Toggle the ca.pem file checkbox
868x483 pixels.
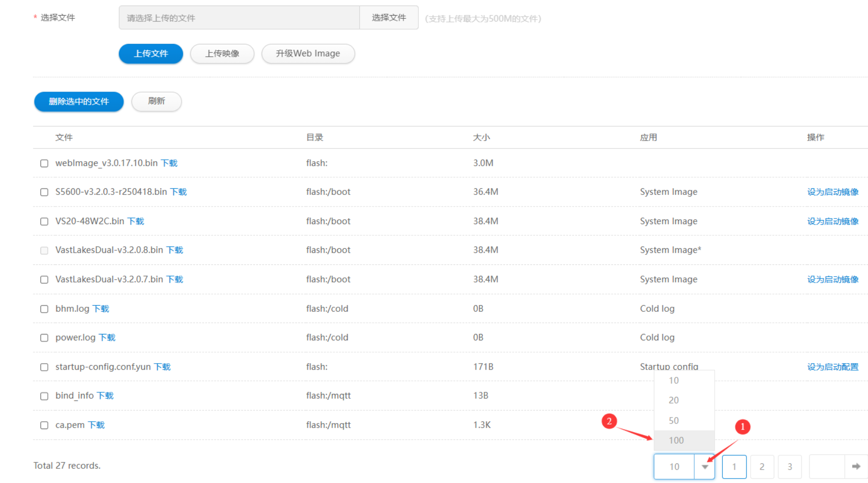click(44, 425)
